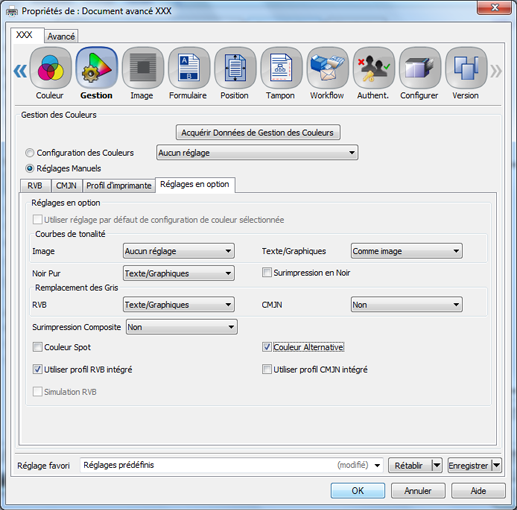Open the Tampon stamp icon

tap(281, 68)
